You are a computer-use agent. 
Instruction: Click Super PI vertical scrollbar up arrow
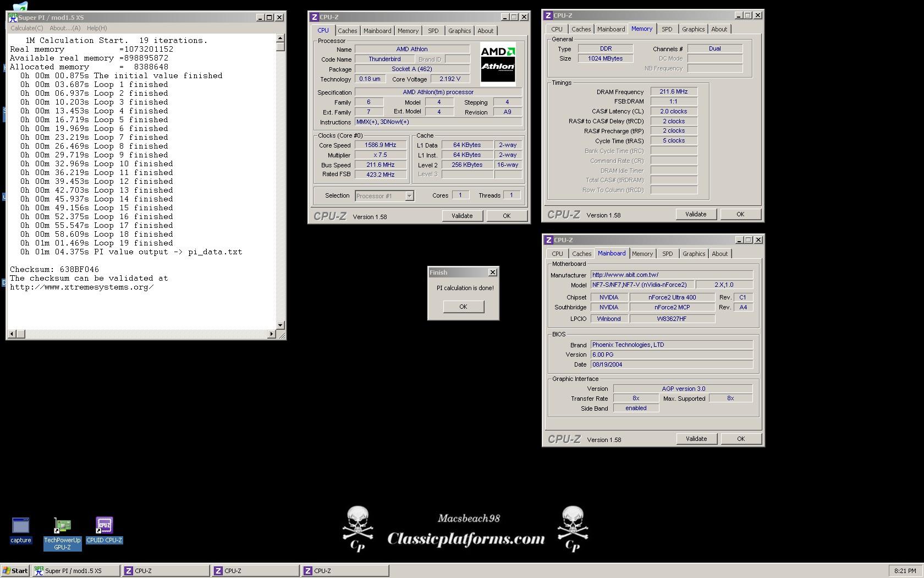280,38
